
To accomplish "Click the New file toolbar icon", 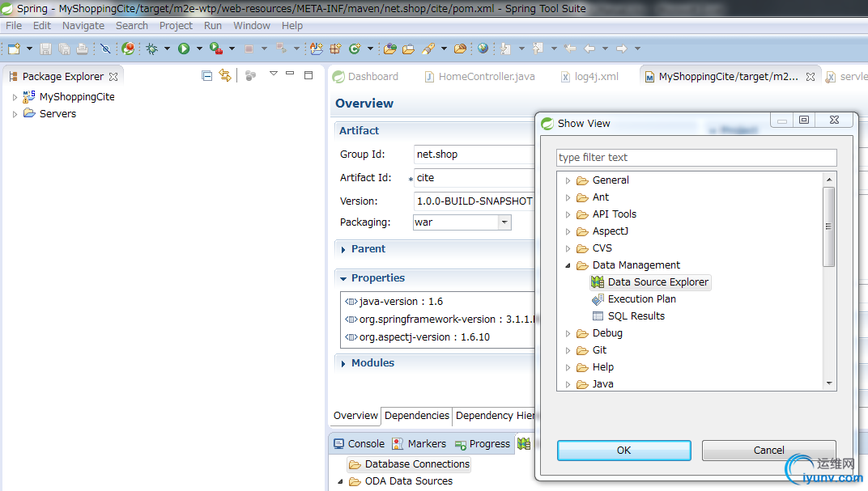I will coord(14,49).
